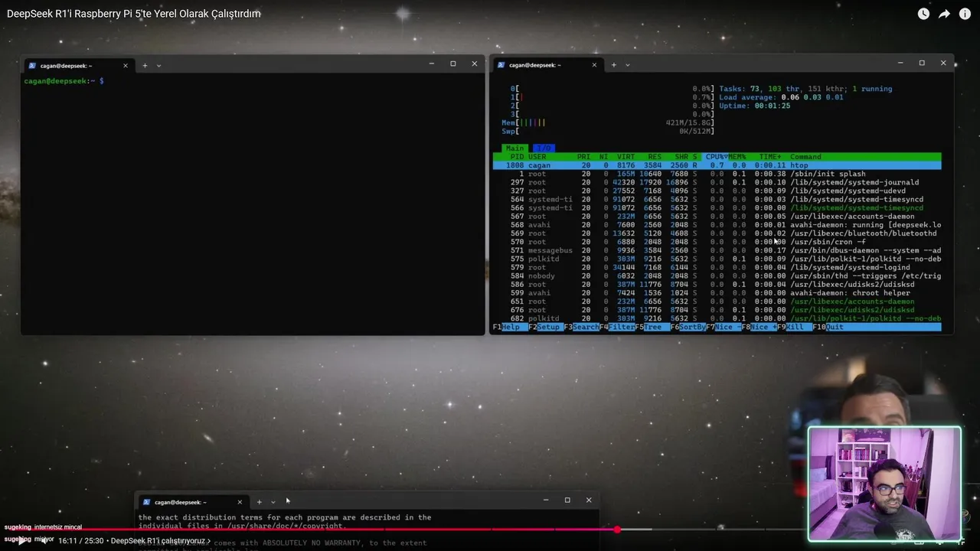Click the Uptime 00:01:25 reading

754,106
